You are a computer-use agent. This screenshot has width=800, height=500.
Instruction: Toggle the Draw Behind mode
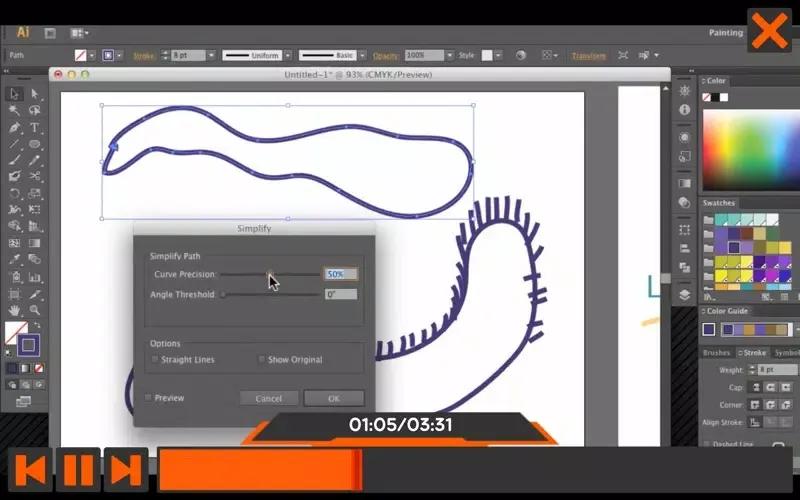click(x=25, y=385)
